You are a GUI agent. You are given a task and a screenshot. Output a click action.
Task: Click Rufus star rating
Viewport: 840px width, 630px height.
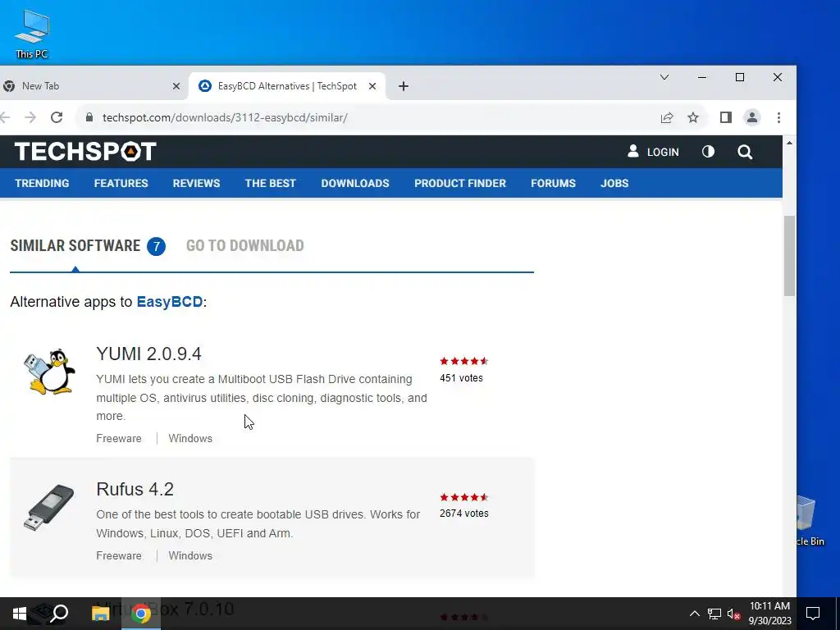[x=464, y=497]
